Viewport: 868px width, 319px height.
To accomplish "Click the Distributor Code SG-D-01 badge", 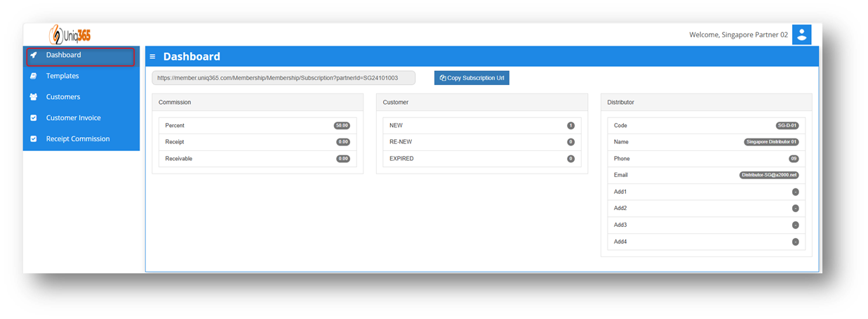I will pos(787,126).
